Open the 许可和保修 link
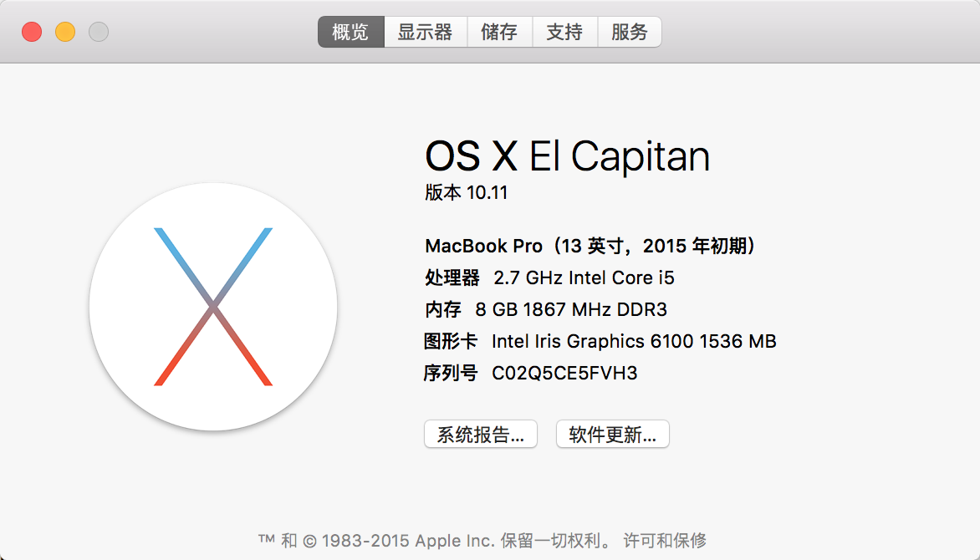Viewport: 980px width, 560px height. (665, 541)
